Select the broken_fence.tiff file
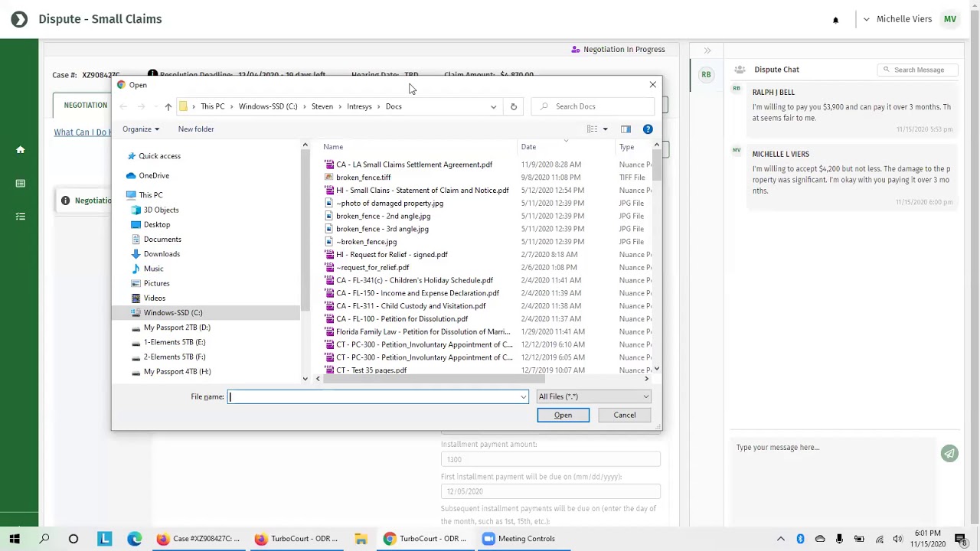The width and height of the screenshot is (980, 551). 363,178
